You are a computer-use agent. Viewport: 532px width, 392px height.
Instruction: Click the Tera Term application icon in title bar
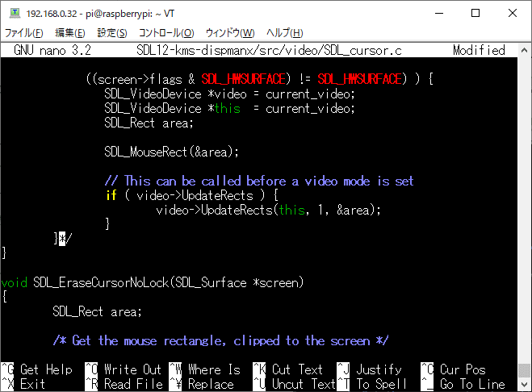click(15, 13)
